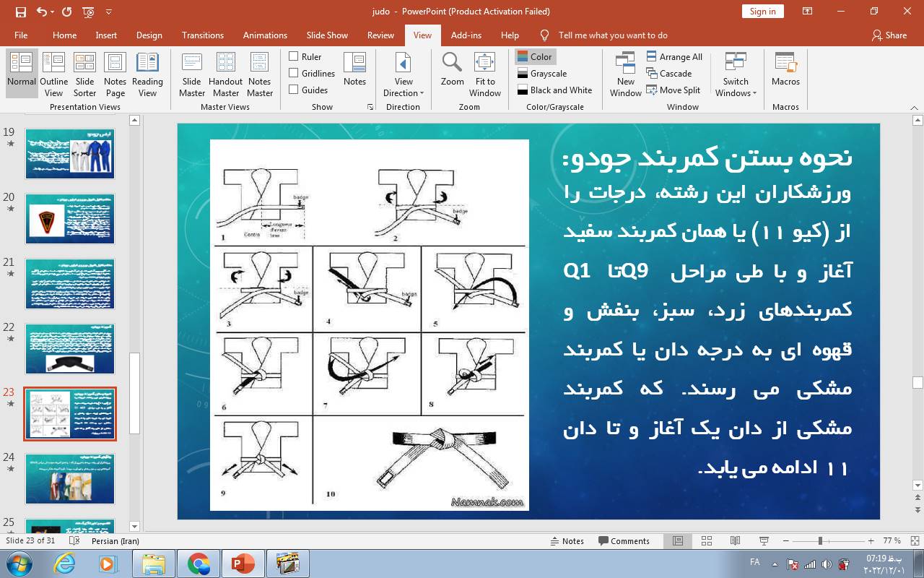Screen dimensions: 924x578
Task: Open Customize Quick Access Toolbar dropdown
Action: tap(109, 12)
